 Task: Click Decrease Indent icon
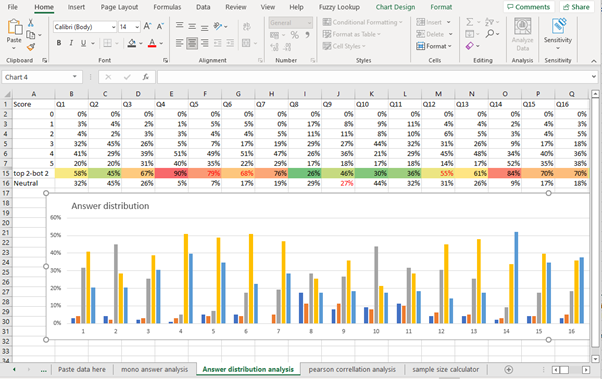click(x=217, y=43)
